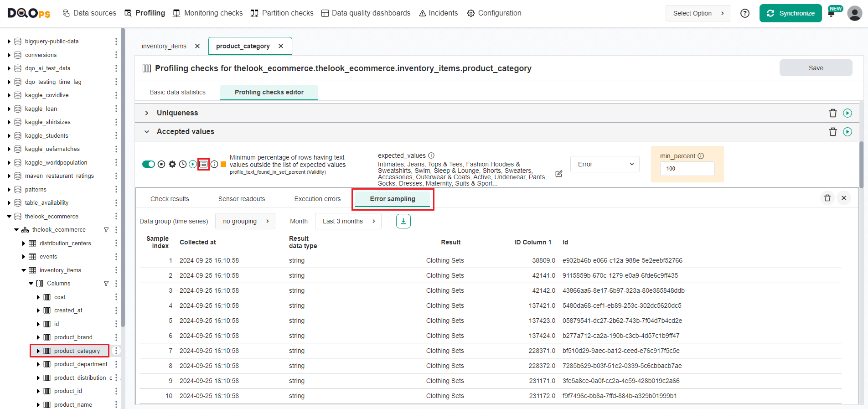Expand the kaggle_loan data source
Screen dimensions: 868x414
(9, 109)
